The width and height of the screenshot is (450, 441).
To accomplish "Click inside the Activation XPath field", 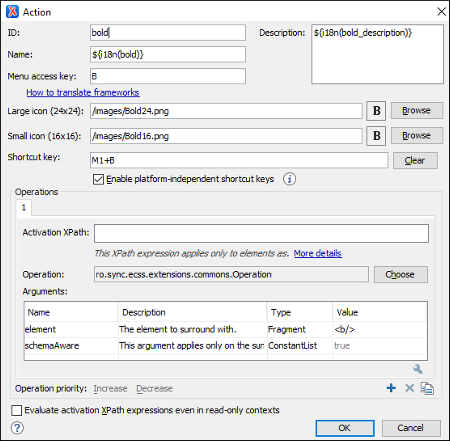I will 261,233.
